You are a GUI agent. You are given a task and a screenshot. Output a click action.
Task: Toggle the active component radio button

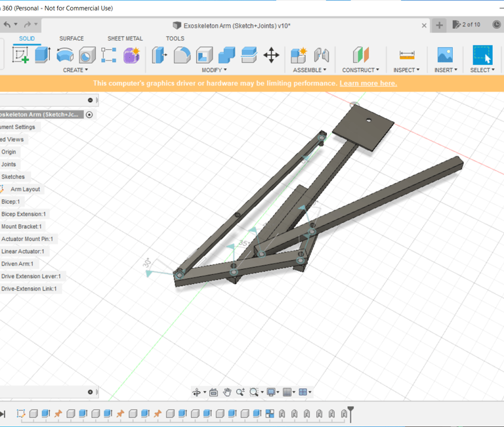[x=89, y=114]
